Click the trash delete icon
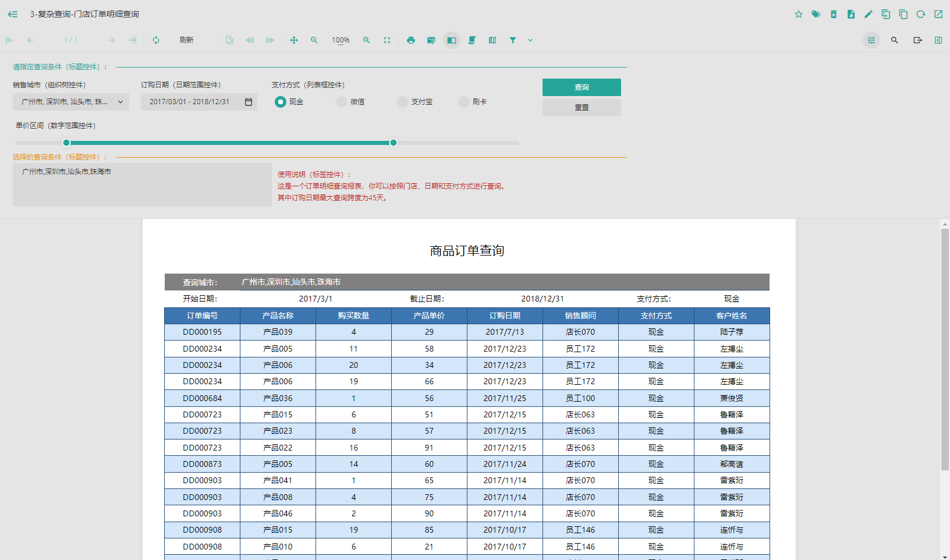 tap(834, 14)
